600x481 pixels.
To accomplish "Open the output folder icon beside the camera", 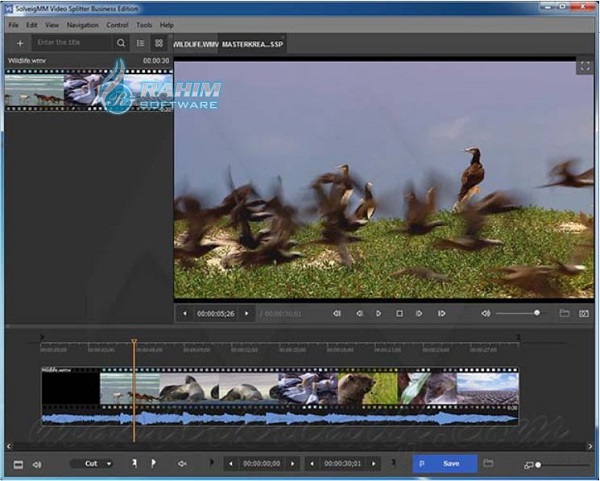I will 564,313.
